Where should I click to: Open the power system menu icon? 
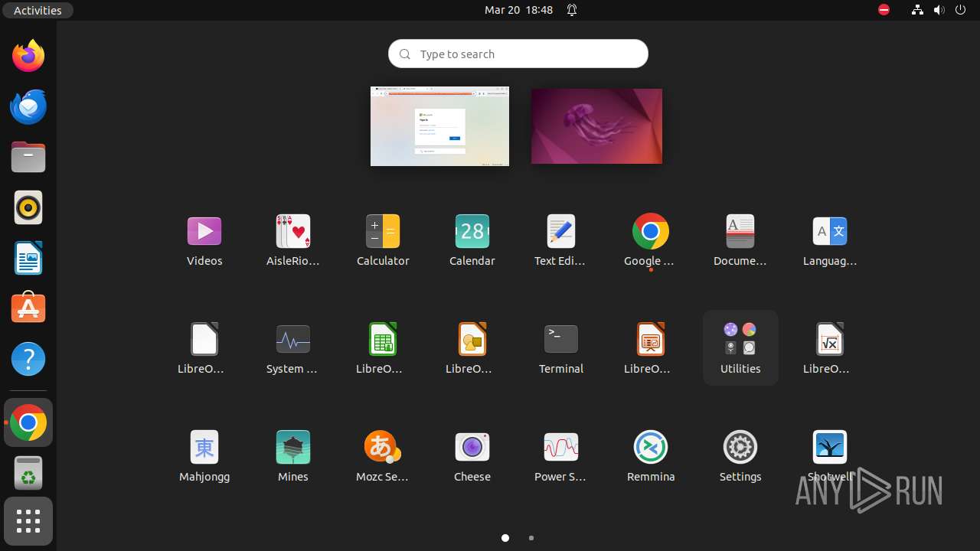tap(962, 10)
